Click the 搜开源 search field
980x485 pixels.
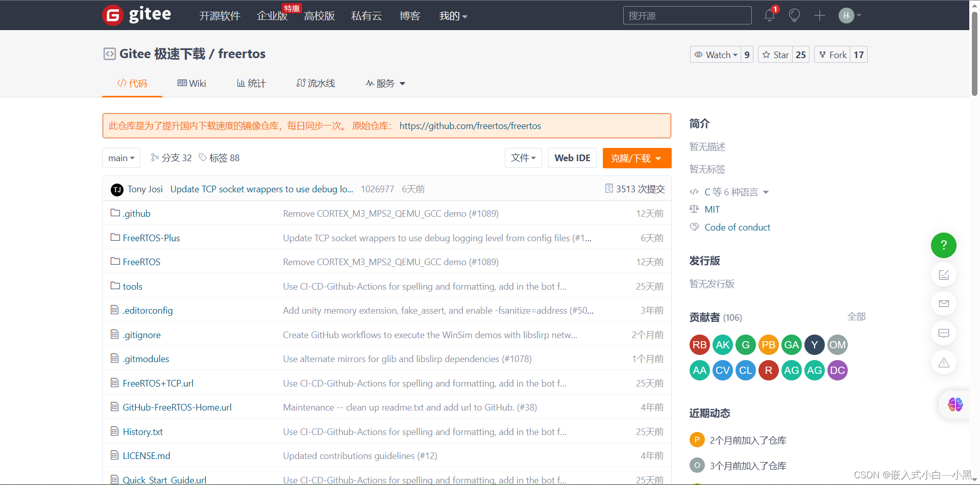687,15
